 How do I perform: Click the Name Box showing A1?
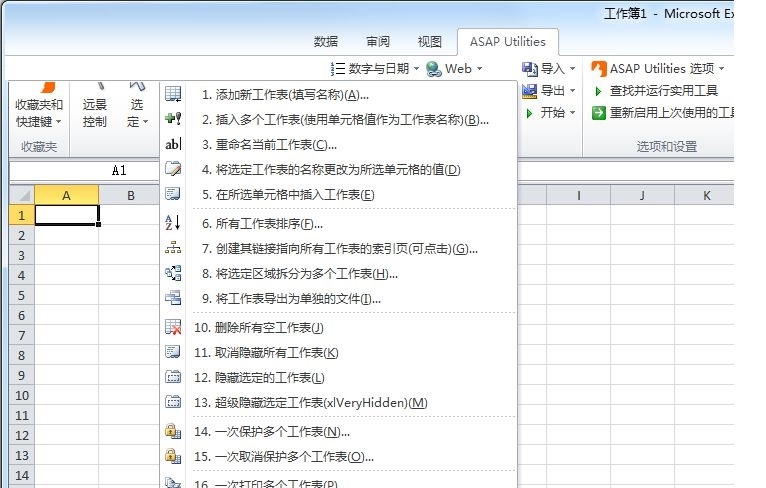(84, 170)
